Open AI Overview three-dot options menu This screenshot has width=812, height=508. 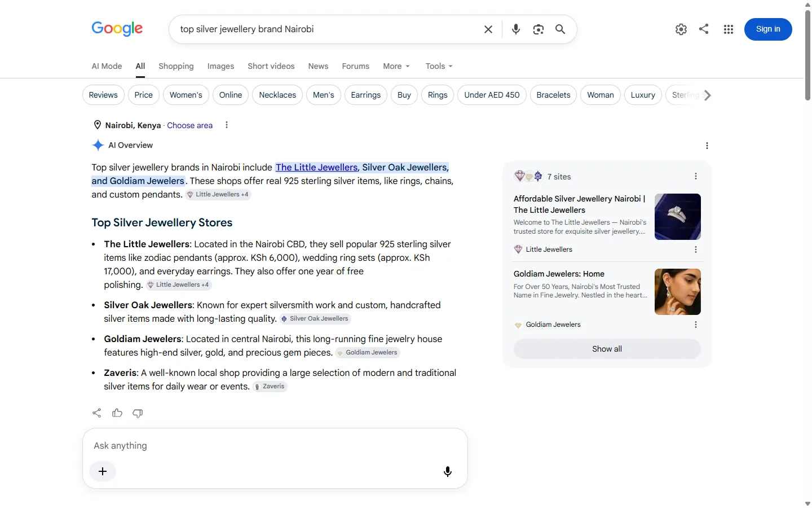pos(707,146)
